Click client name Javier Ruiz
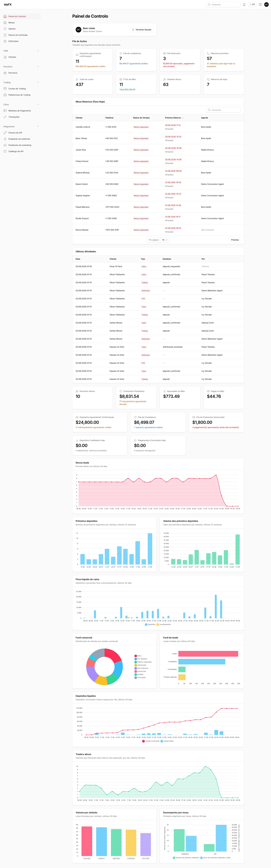Screen dimensions: 271x868 pos(81,150)
